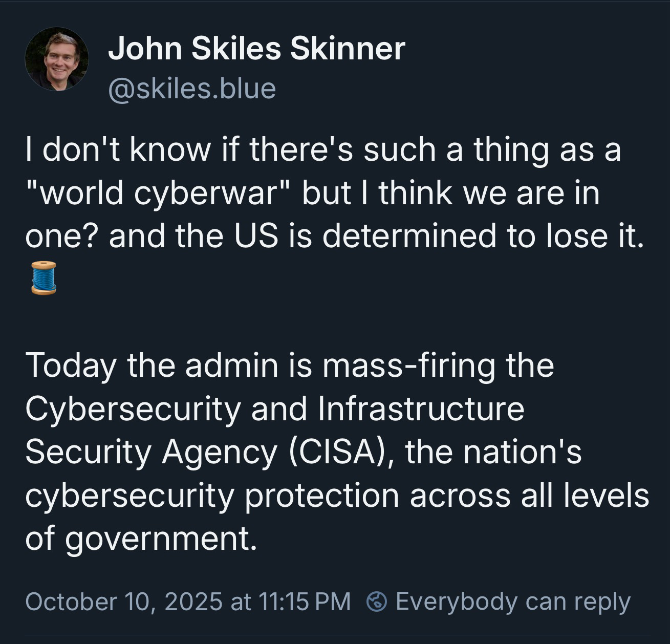Click the word "government." ending the post
This screenshot has width=670, height=644.
coord(161,540)
